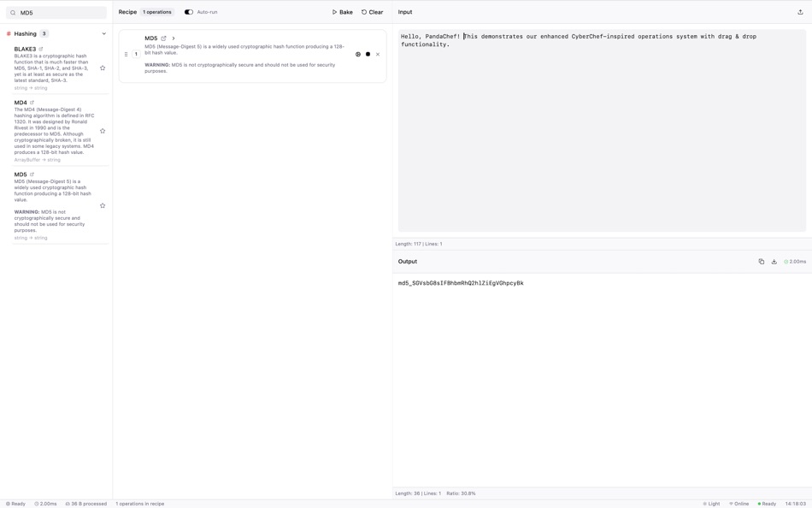Image resolution: width=812 pixels, height=508 pixels.
Task: Collapse the Hashing category chevron
Action: (104, 33)
